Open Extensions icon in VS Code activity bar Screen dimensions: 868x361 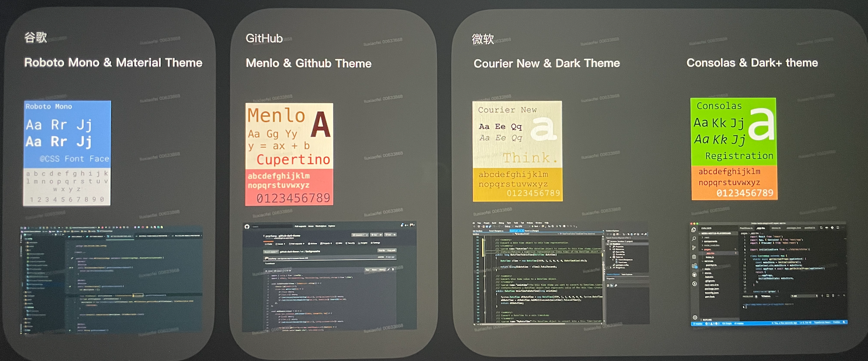tap(694, 266)
